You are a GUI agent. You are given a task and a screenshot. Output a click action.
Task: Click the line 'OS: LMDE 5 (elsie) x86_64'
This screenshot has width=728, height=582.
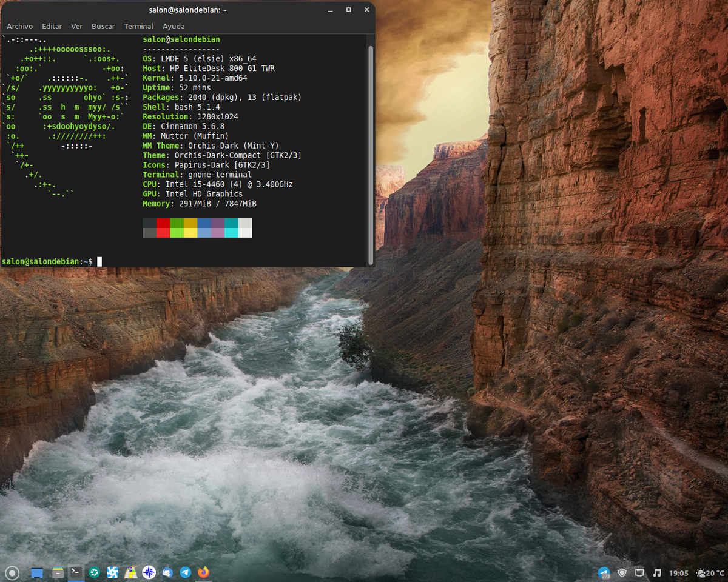pos(200,59)
